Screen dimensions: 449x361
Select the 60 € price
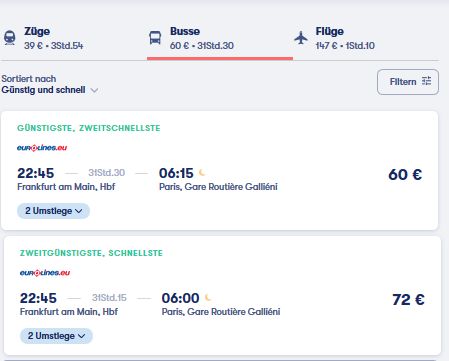405,174
